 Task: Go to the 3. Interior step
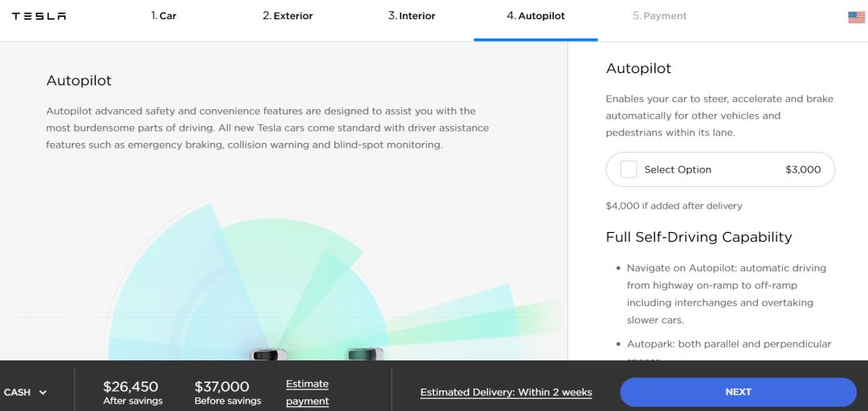(x=411, y=16)
